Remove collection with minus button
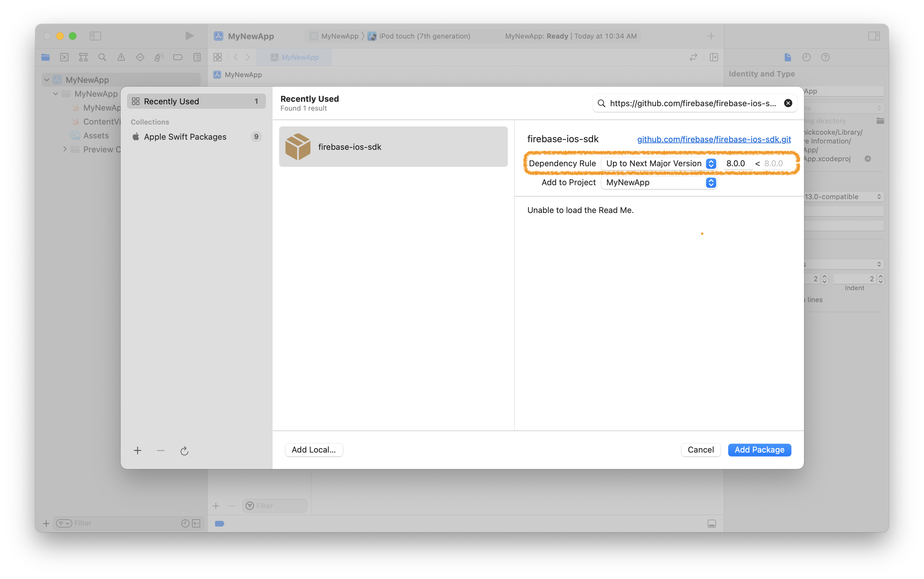The height and width of the screenshot is (579, 924). 161,450
